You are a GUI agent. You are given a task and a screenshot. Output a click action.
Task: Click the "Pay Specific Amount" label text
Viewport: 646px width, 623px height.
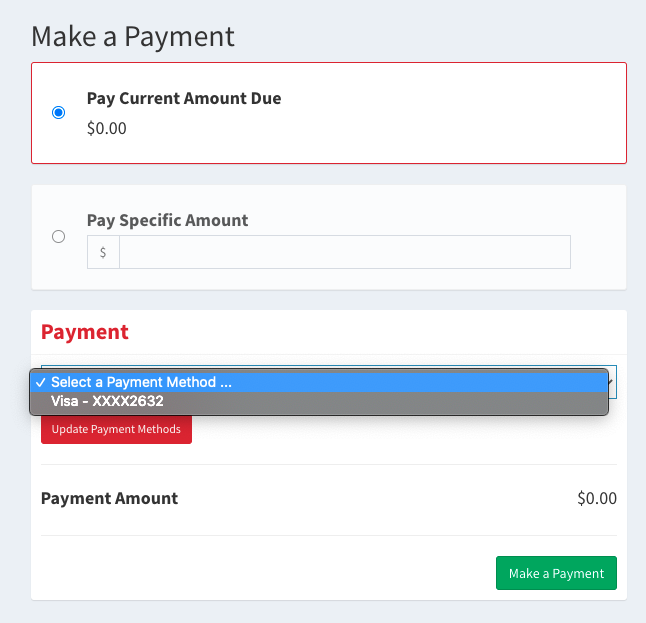167,220
